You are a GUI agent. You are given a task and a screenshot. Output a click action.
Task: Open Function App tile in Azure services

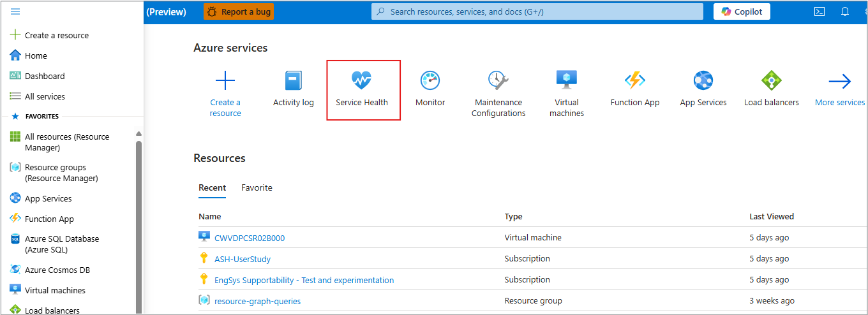635,89
